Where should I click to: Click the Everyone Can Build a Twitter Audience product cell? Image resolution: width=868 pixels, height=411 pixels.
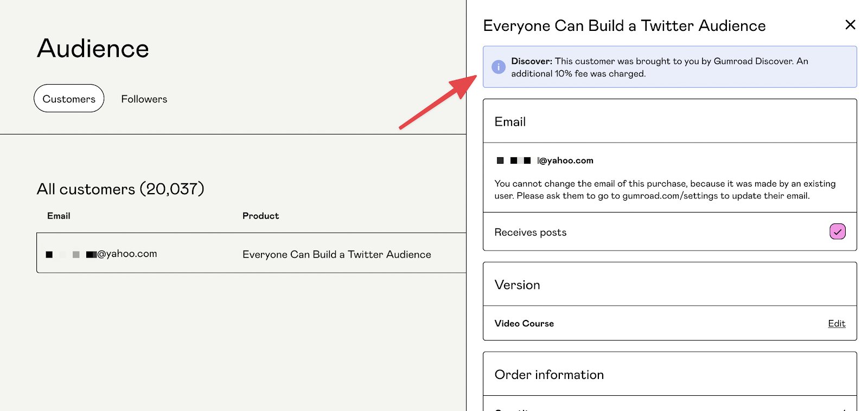pos(336,254)
